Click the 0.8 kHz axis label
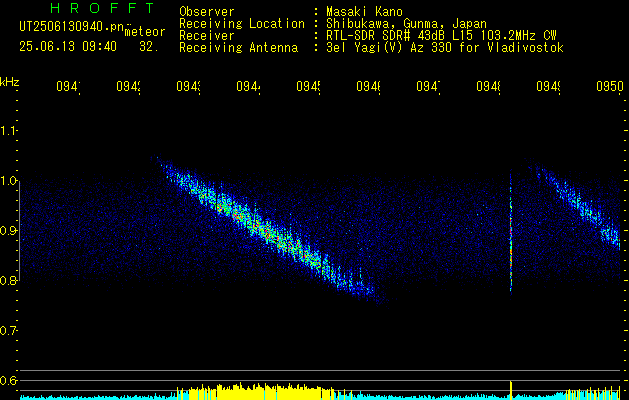Viewport: 629px width, 400px height. click(8, 280)
